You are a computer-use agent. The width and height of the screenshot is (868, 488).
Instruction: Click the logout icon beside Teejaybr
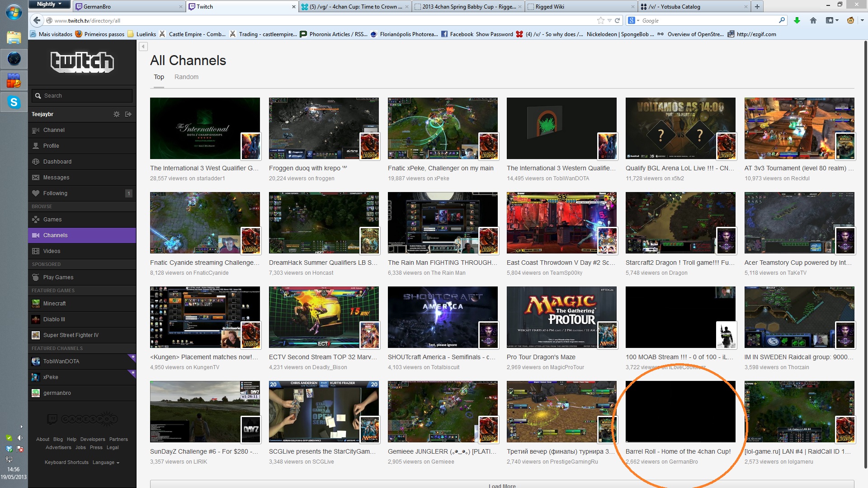[x=128, y=114]
